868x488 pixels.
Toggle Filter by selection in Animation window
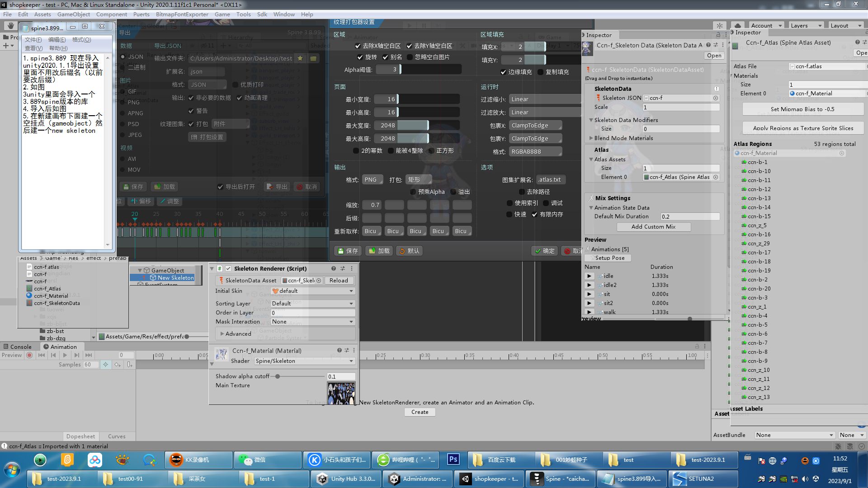click(105, 365)
